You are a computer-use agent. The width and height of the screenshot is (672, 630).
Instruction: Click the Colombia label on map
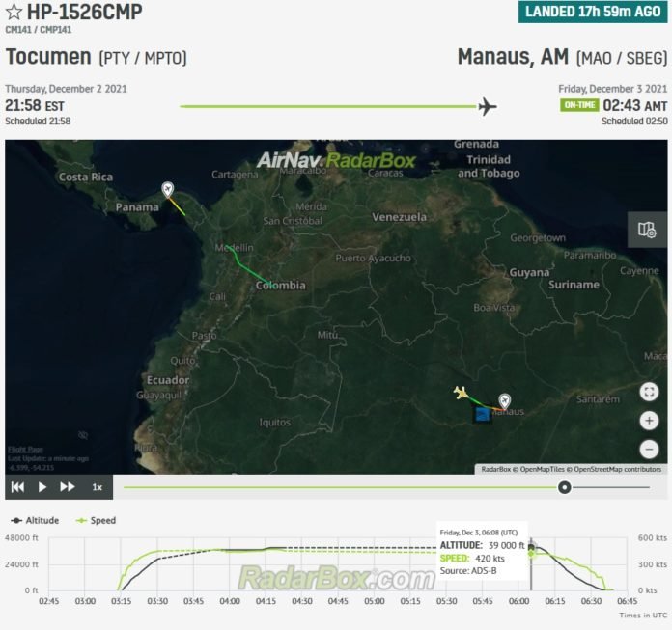coord(281,286)
